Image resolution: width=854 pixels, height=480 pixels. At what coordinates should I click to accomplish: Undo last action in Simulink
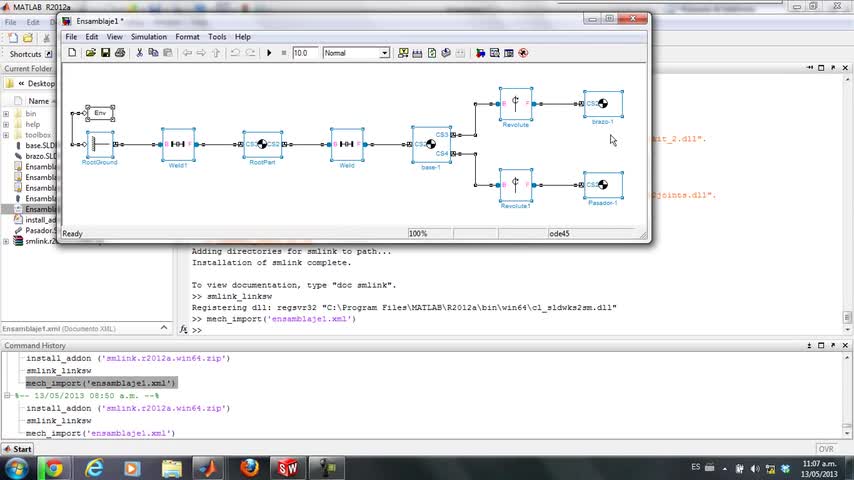[x=235, y=53]
